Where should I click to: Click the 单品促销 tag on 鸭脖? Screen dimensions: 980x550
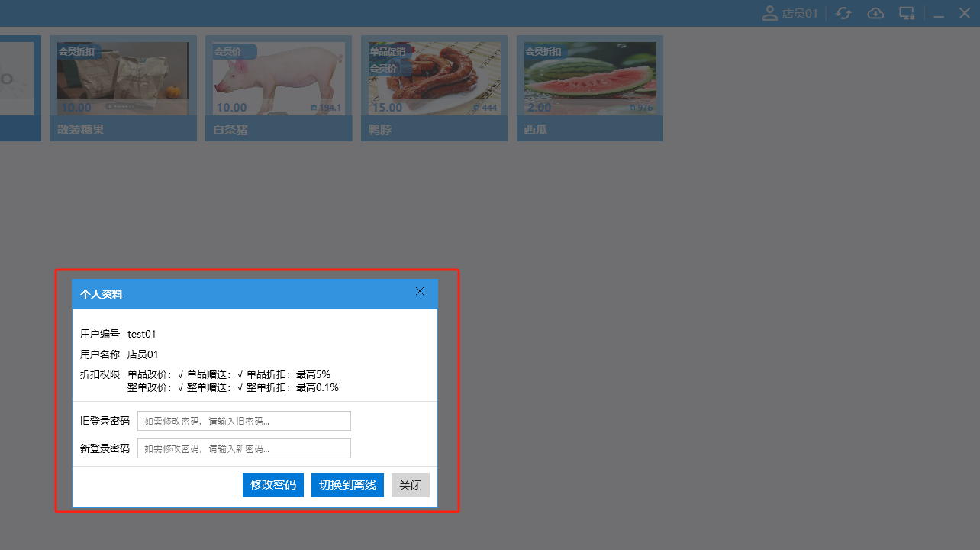[x=388, y=52]
